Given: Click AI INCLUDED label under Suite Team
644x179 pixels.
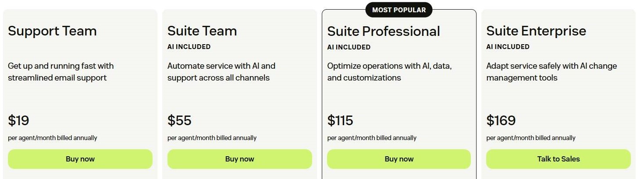Looking at the screenshot, I should point(189,47).
